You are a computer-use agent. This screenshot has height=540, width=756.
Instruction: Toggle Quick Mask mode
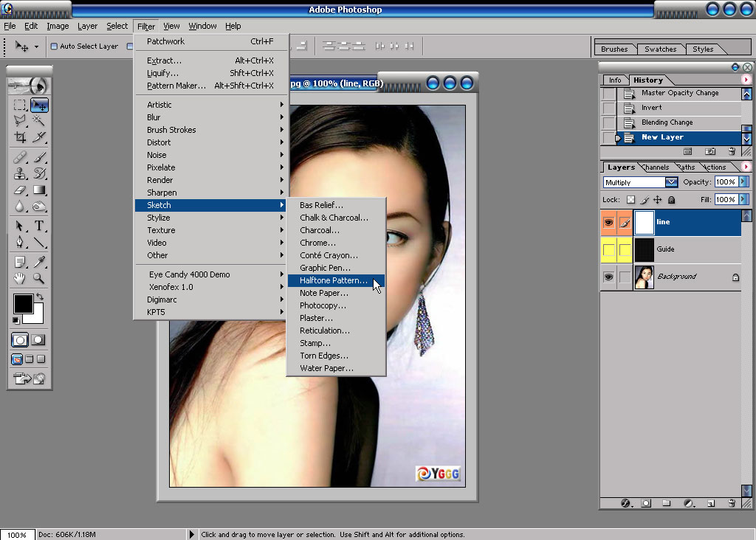click(38, 340)
